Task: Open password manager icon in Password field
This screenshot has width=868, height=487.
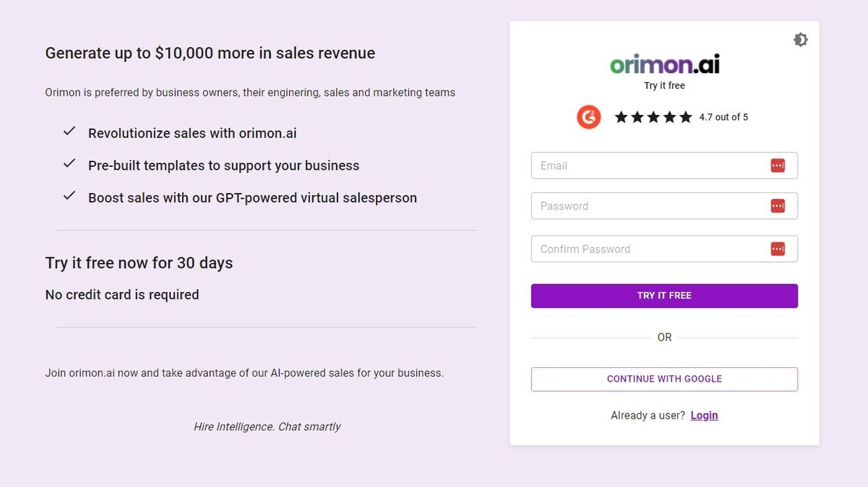Action: [778, 206]
